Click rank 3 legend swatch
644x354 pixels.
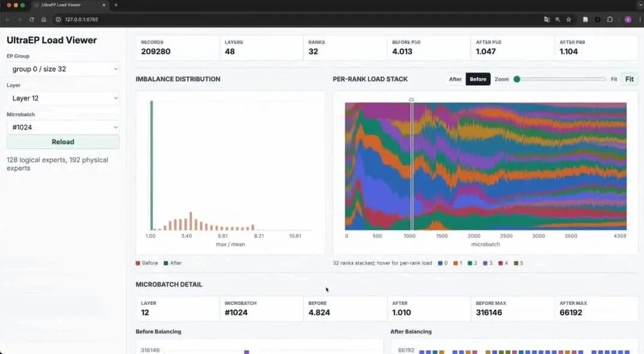click(485, 263)
